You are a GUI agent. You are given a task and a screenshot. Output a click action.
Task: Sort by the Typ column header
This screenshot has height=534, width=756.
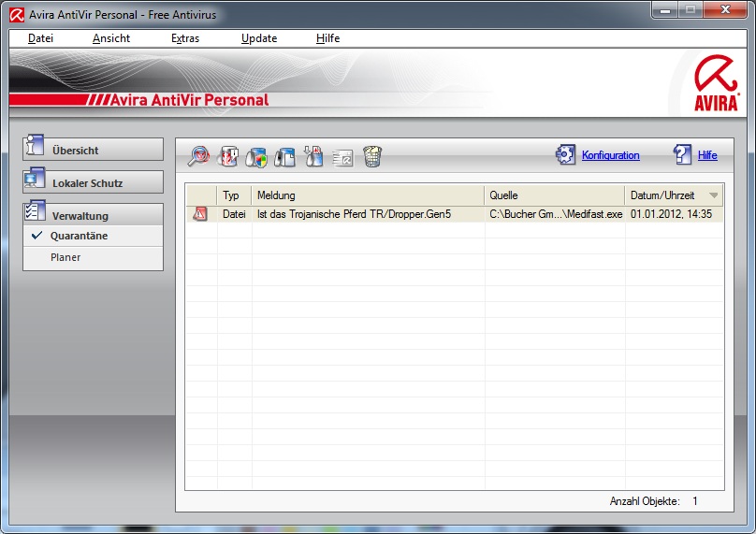pos(234,195)
